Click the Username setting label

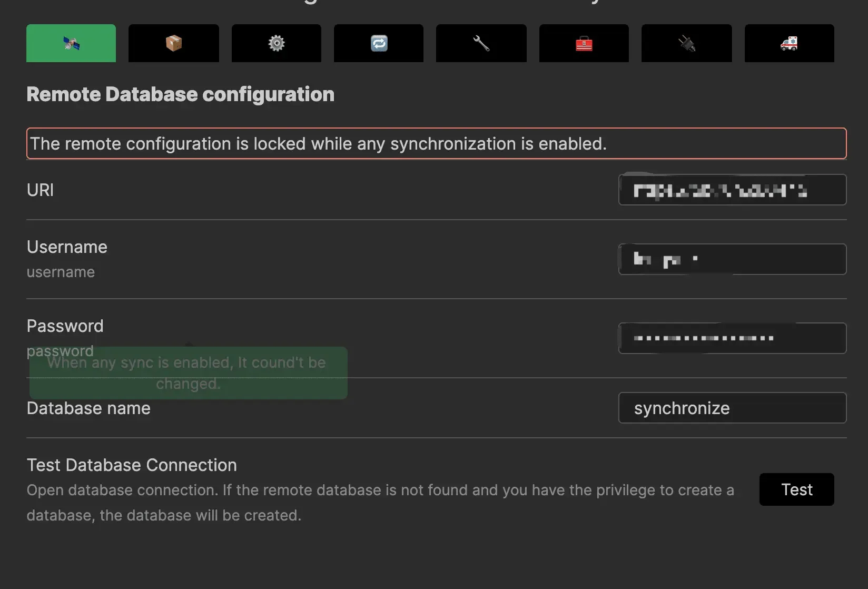(67, 247)
